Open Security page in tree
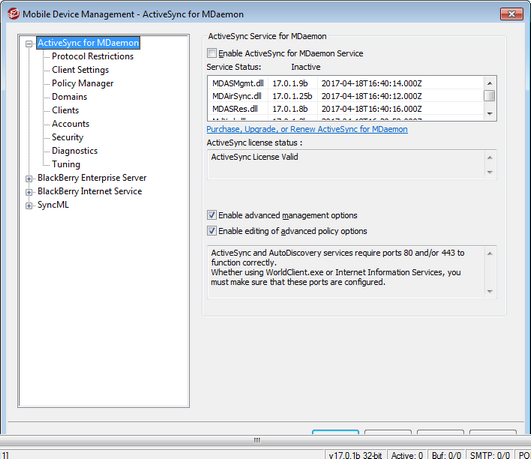Screen dimensions: 531x459 tap(67, 137)
